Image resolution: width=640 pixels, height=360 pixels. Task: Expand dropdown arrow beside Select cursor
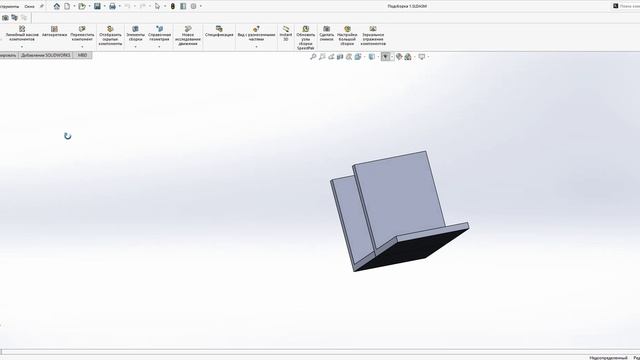[164, 6]
